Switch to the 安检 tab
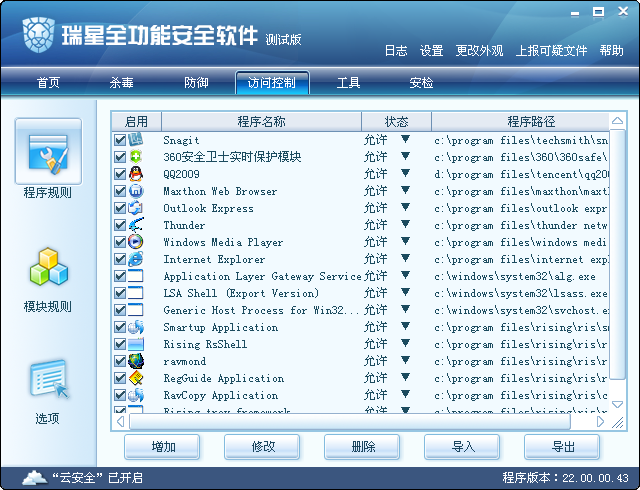640x490 pixels. (421, 83)
